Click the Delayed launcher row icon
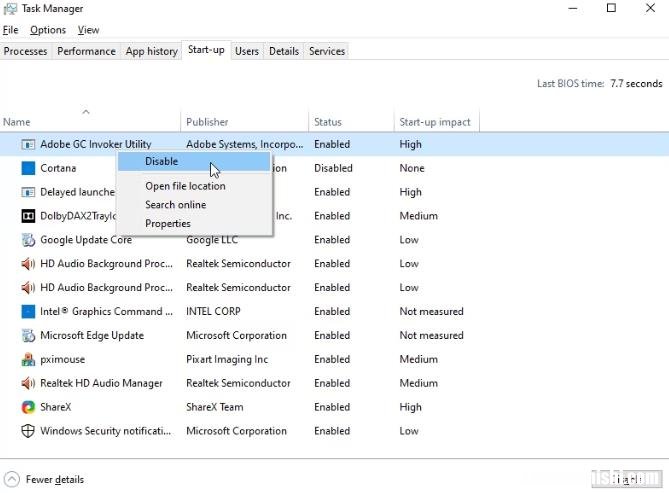The image size is (669, 493). (x=28, y=193)
